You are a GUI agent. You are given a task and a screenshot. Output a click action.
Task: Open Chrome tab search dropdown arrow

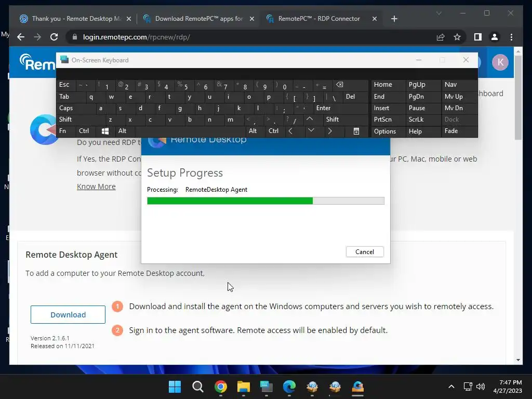[x=438, y=13]
